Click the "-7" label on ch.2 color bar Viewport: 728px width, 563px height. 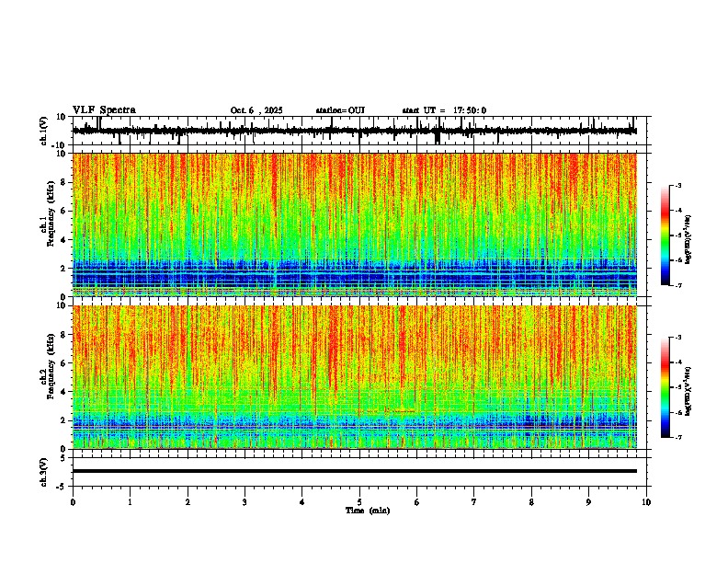(678, 437)
